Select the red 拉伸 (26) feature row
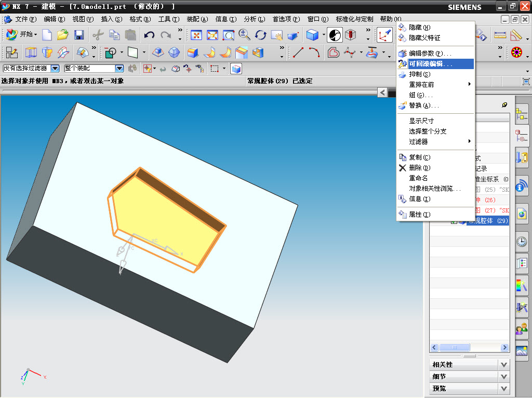Screen dimensions: 532x398 [x=486, y=200]
